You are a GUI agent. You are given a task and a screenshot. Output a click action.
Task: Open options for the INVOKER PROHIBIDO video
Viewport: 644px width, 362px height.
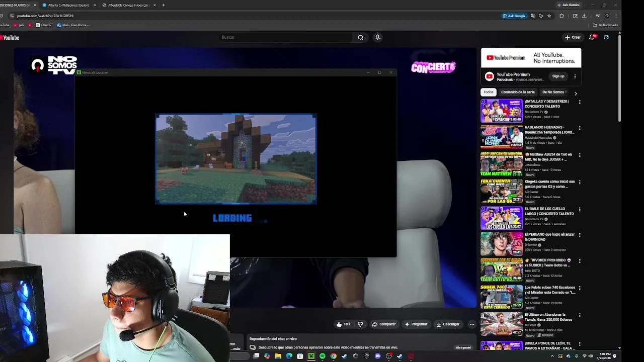click(580, 261)
